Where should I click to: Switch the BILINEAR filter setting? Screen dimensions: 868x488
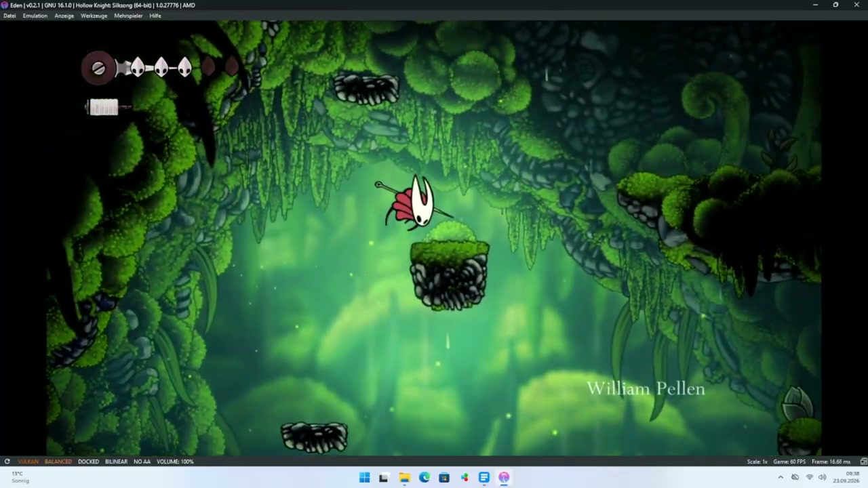[x=116, y=462]
